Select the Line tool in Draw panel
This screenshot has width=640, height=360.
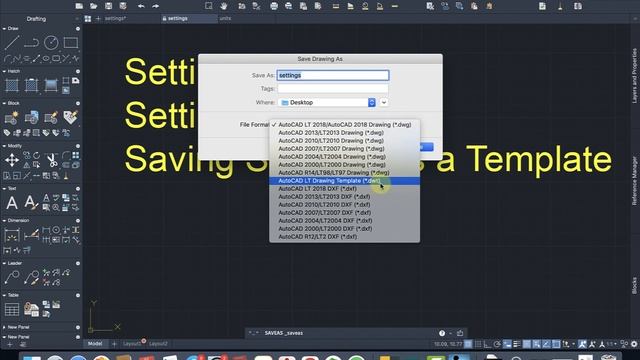(x=12, y=42)
